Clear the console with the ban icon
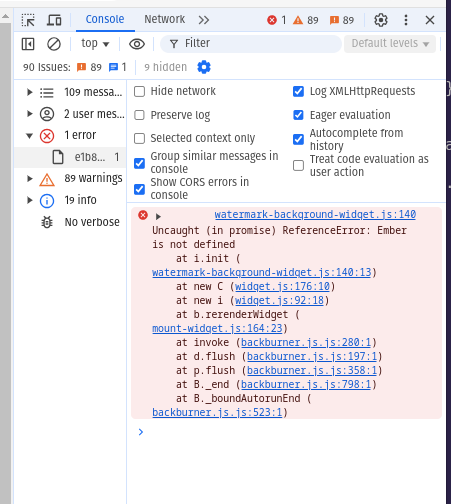 tap(54, 44)
